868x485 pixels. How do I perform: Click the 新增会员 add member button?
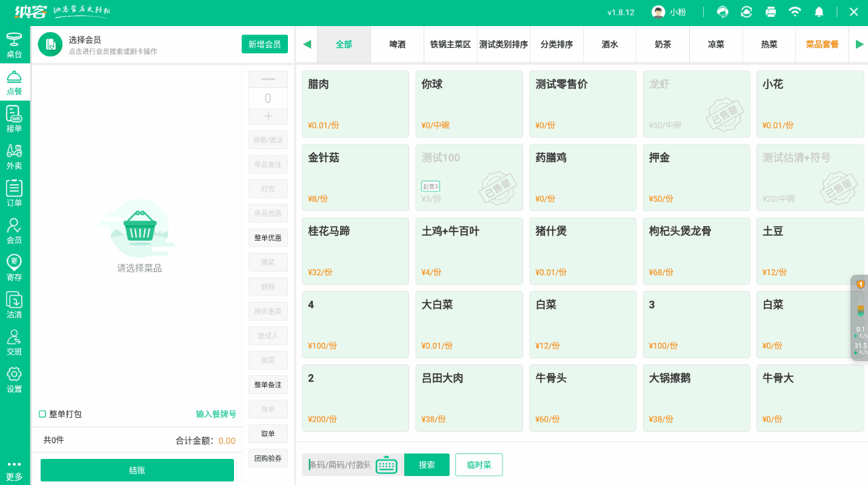265,44
